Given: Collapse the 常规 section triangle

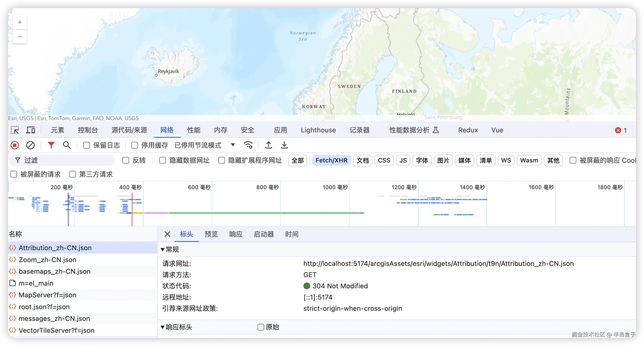Looking at the screenshot, I should tap(162, 250).
